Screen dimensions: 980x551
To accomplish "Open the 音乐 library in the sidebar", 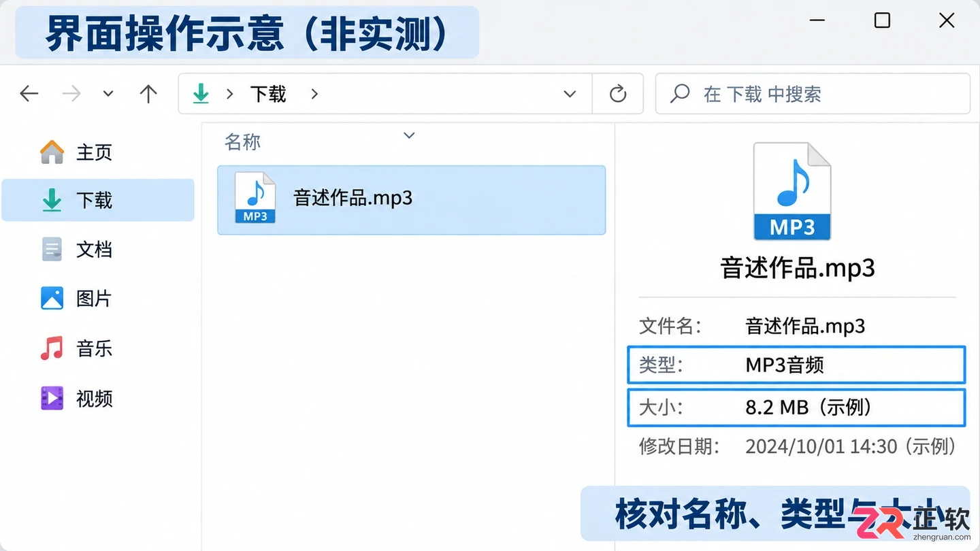I will (x=98, y=349).
